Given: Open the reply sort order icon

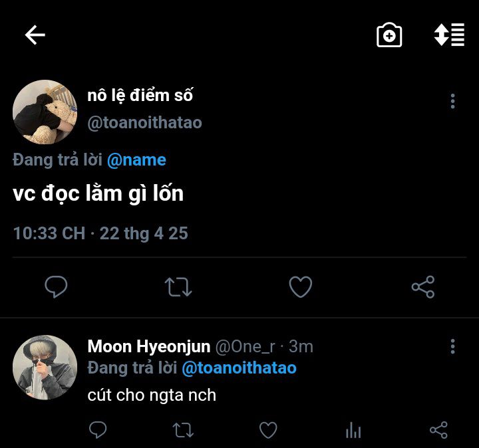Looking at the screenshot, I should click(449, 35).
